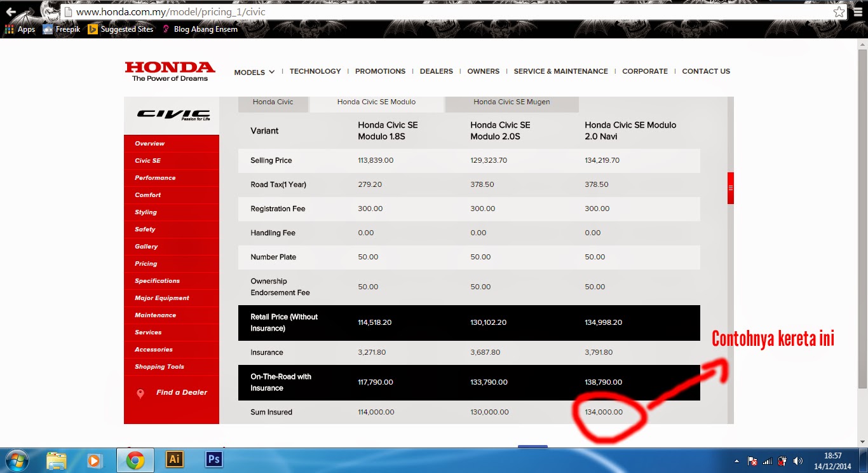Click Find a Dealer link

(182, 393)
